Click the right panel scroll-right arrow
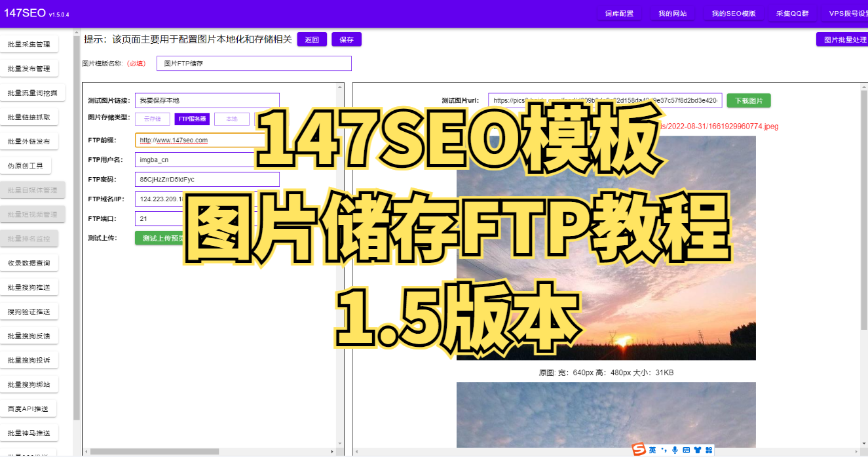 coord(857,452)
